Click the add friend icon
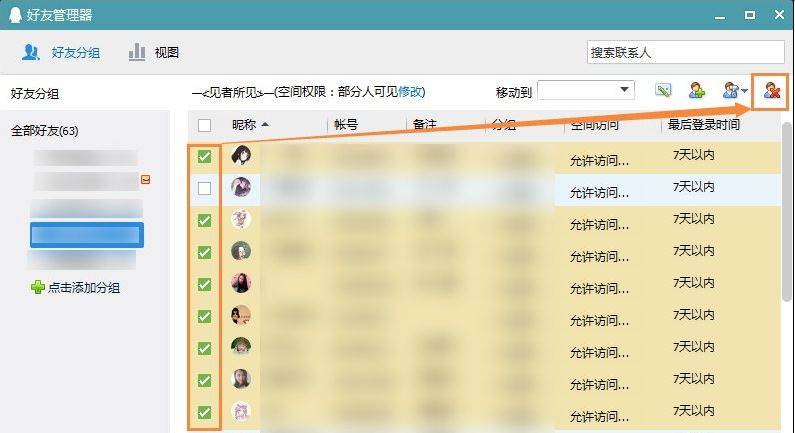Screen dimensions: 795x433 (x=697, y=91)
